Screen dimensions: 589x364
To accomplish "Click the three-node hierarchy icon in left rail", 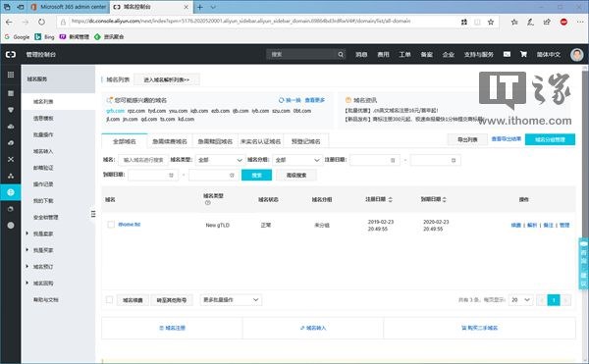I will pyautogui.click(x=11, y=176).
